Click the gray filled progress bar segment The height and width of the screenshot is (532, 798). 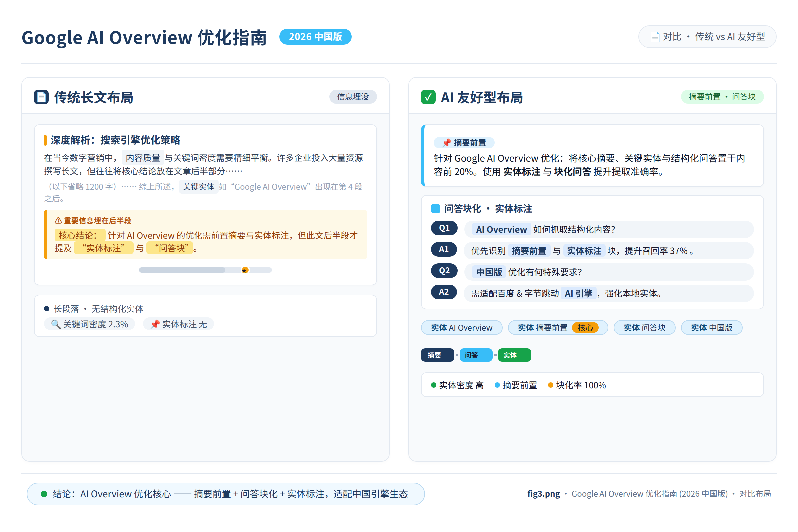pos(182,270)
